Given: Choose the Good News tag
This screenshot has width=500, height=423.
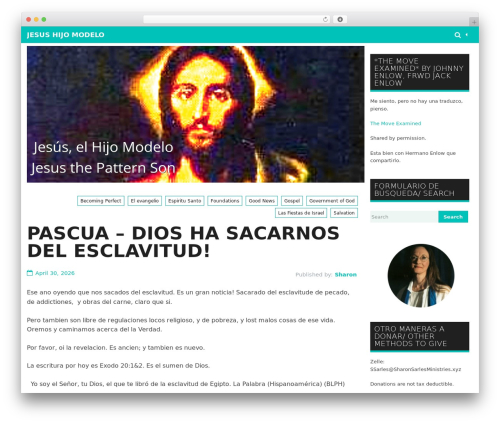Looking at the screenshot, I should click(x=262, y=201).
